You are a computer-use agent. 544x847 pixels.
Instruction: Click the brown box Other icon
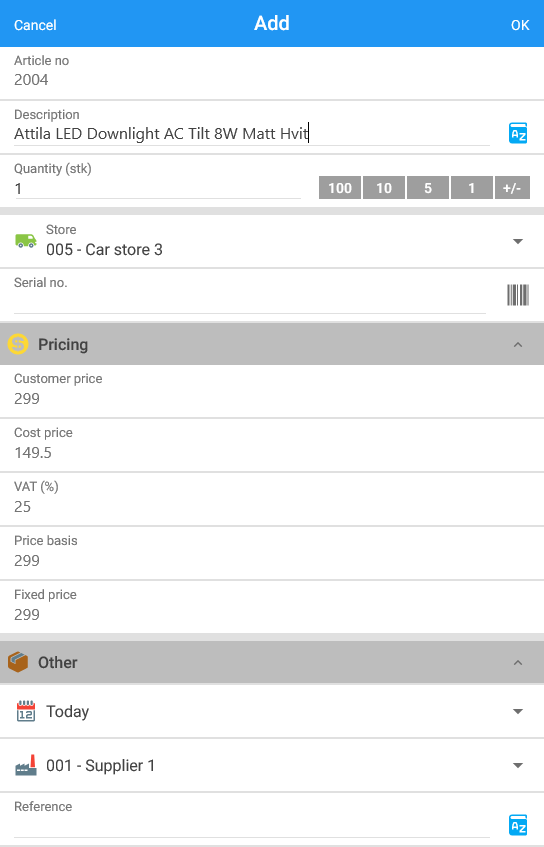[x=18, y=662]
